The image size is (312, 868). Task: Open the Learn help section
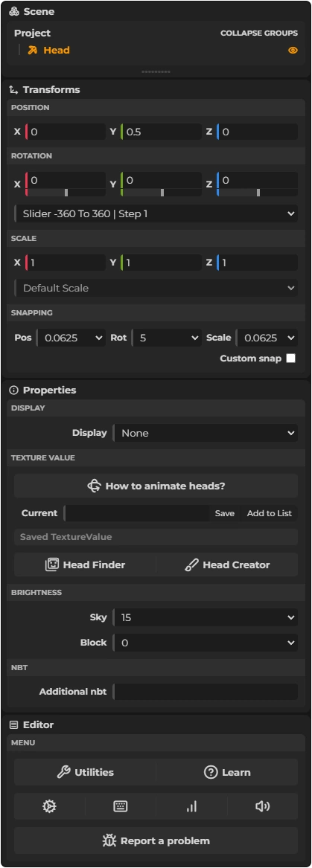(227, 772)
